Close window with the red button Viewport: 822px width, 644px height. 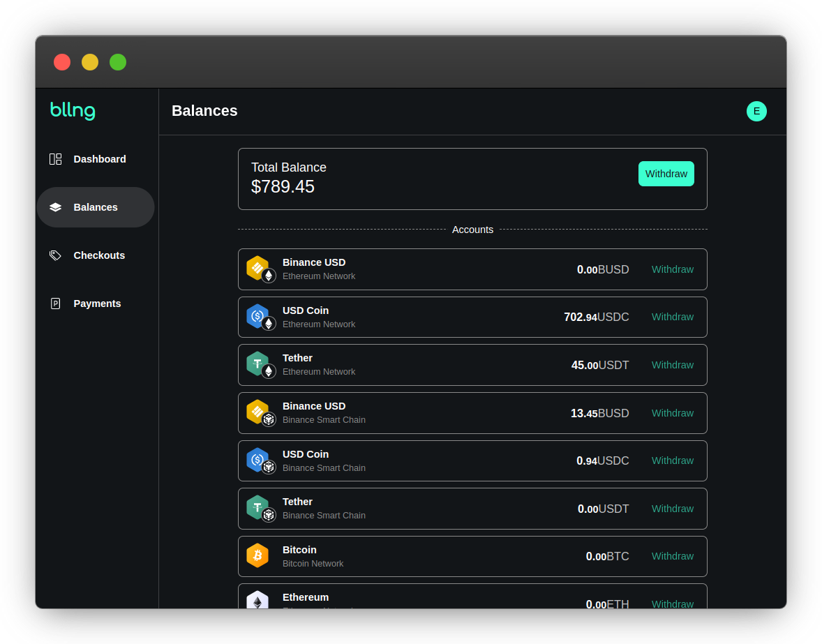click(62, 62)
